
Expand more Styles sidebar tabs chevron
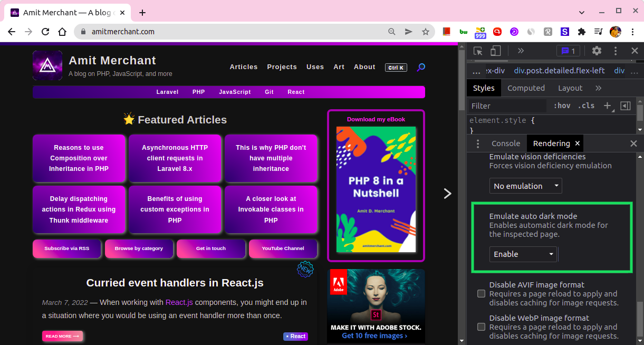[598, 88]
